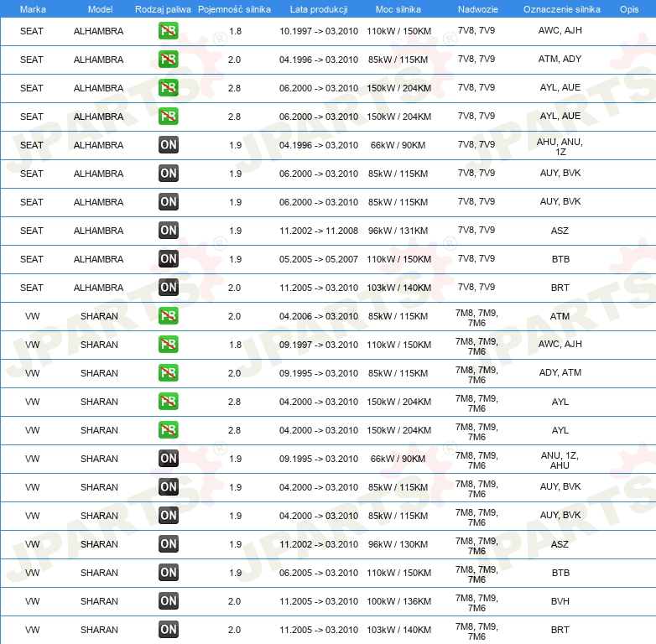Viewport: 656px width, 644px height.
Task: Click the Model column header
Action: click(100, 9)
